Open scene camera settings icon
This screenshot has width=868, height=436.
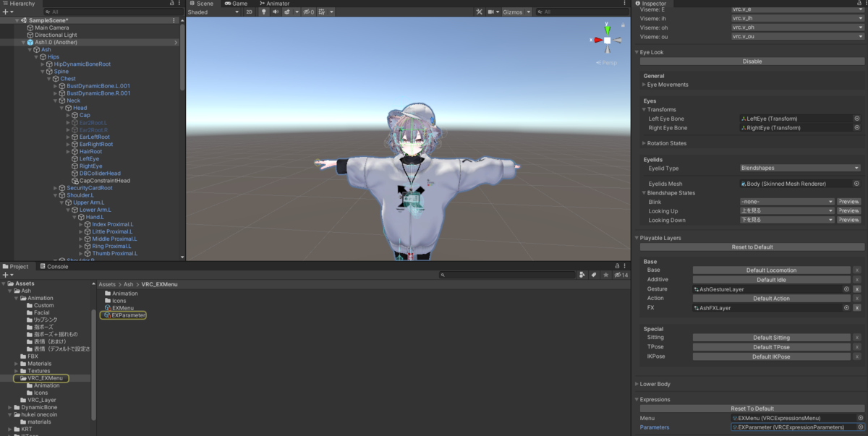click(x=491, y=12)
